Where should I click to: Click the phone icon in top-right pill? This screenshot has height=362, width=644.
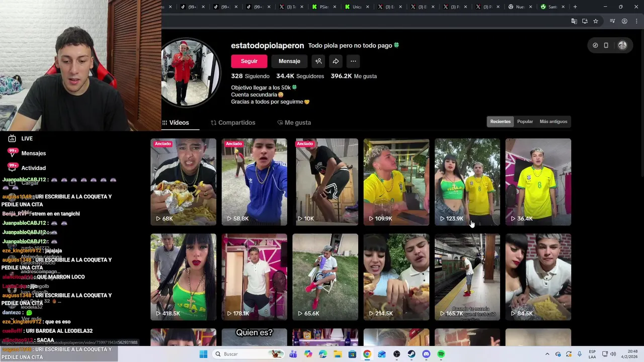click(x=606, y=45)
